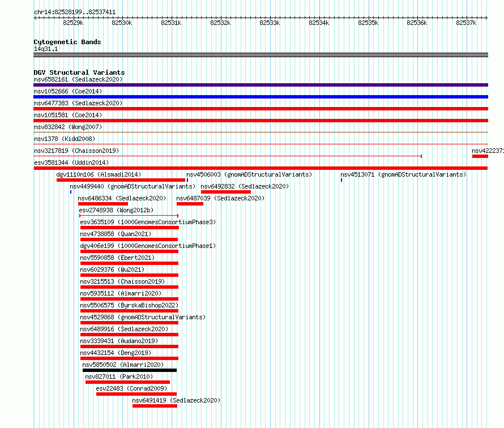
Task: Click the 82534k ruler position
Action: (319, 23)
